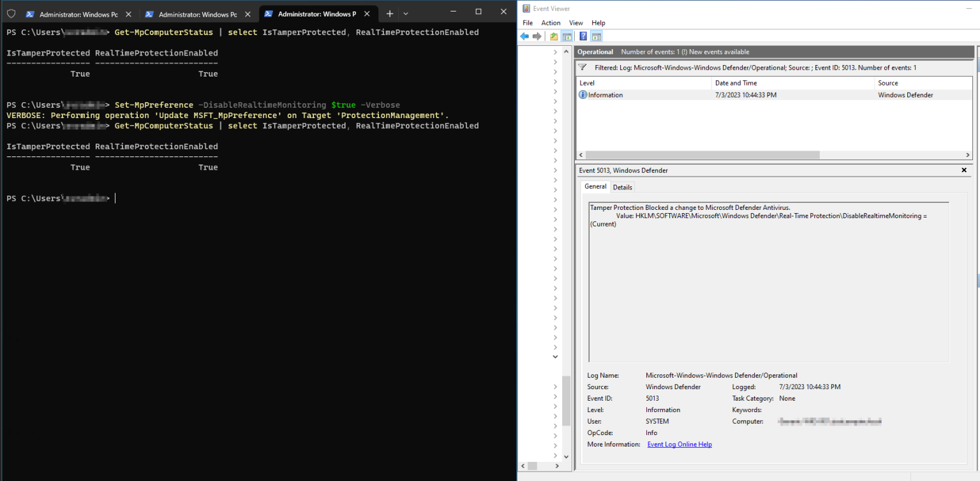Toggle the Show/Hide Console Tree icon

coord(567,36)
